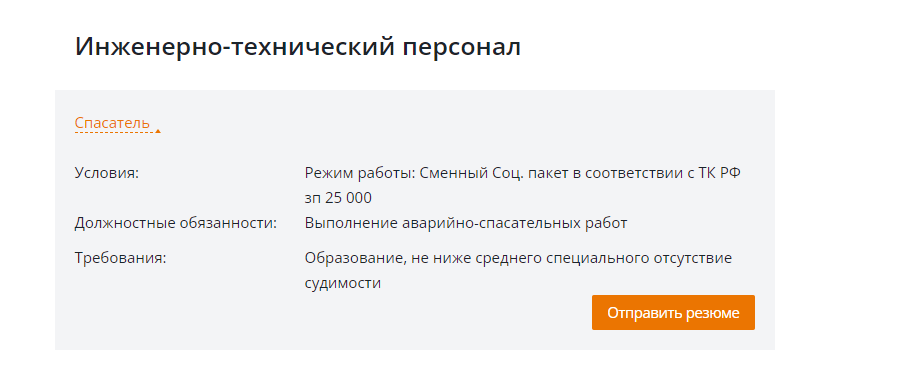Click the dashed underline beneath Спасатель
The image size is (915, 385).
pyautogui.click(x=114, y=132)
